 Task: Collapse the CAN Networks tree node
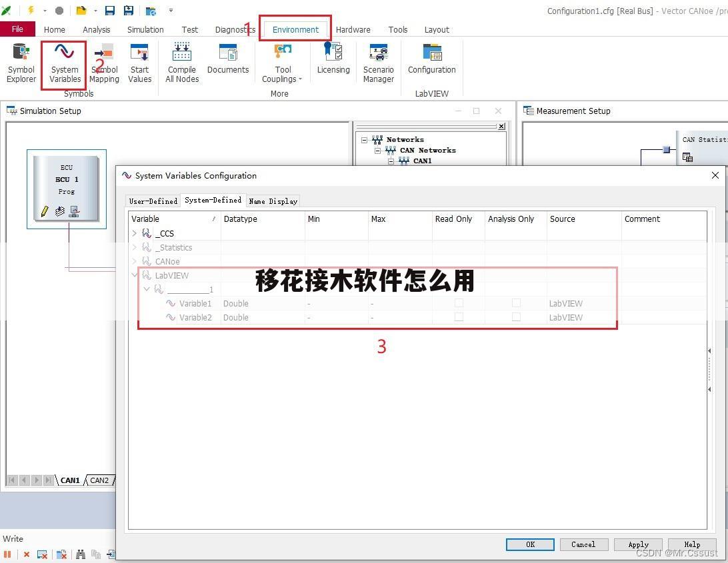(377, 151)
